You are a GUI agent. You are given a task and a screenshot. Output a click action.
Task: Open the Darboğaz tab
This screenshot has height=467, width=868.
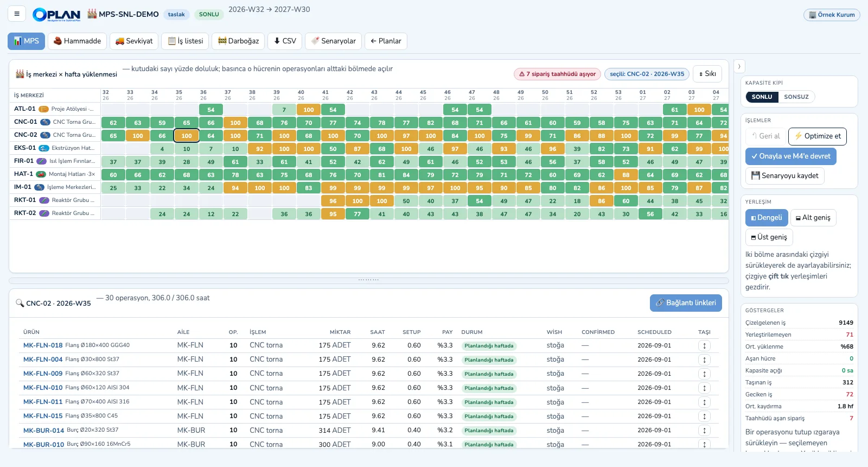pyautogui.click(x=239, y=41)
